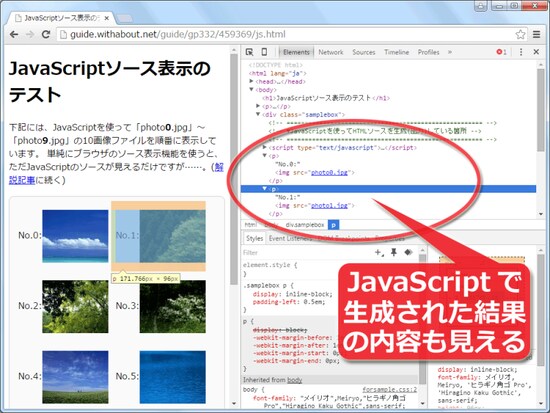The image size is (550, 413).
Task: Click the No.3 flowering tree photo
Action: point(172,306)
